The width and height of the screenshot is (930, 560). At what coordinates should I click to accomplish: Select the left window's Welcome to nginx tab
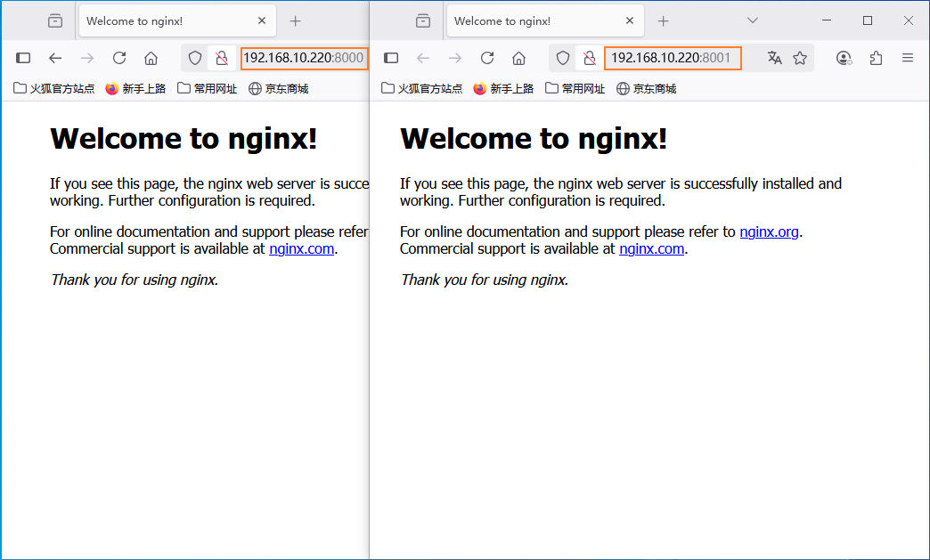(x=176, y=21)
